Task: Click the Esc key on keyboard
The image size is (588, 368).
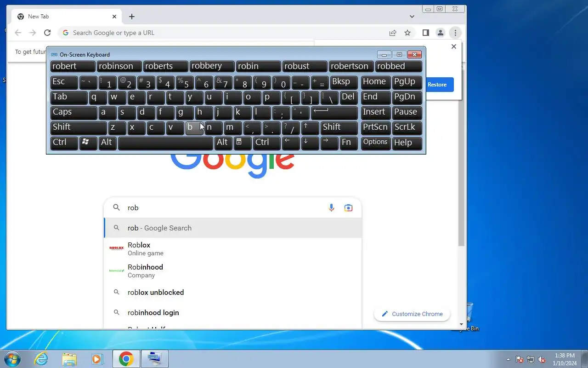Action: (x=64, y=82)
